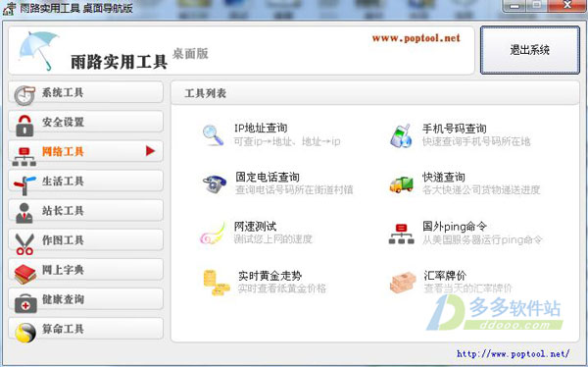Click the IP地址查询 magnifier icon
The image size is (588, 367).
point(213,135)
